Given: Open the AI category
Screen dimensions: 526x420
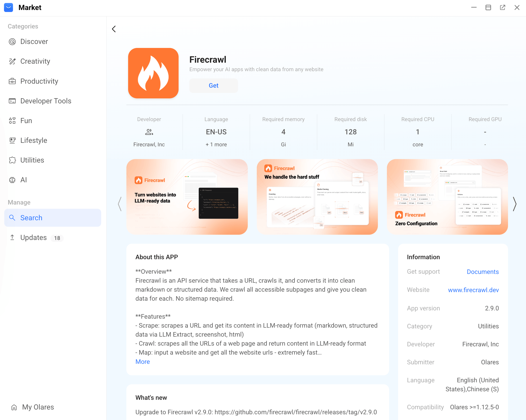Looking at the screenshot, I should point(53,180).
